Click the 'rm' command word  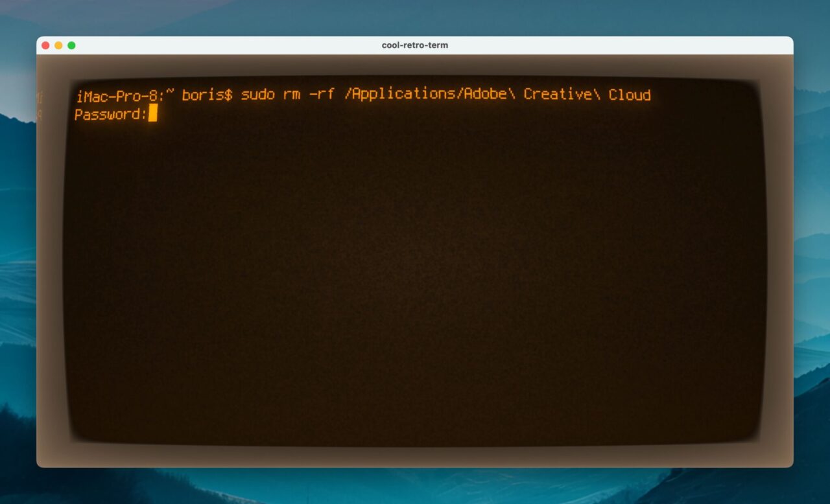click(x=292, y=95)
